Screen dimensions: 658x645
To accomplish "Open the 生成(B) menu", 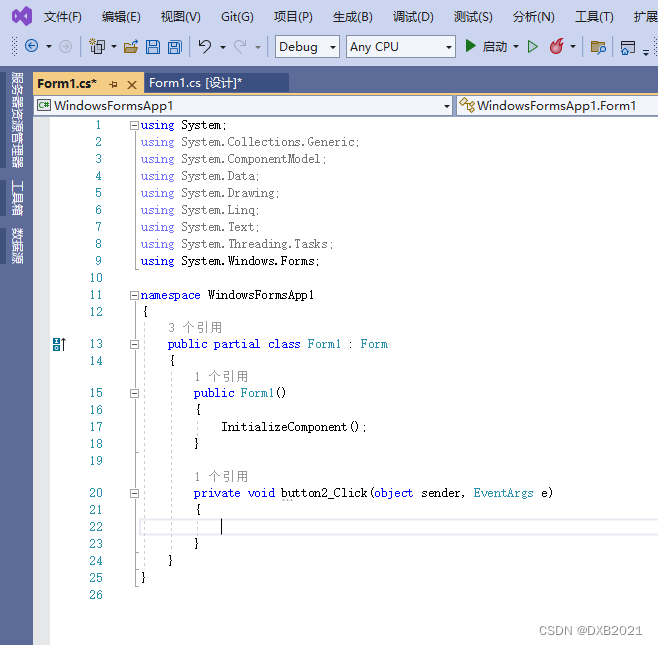I will pos(352,17).
